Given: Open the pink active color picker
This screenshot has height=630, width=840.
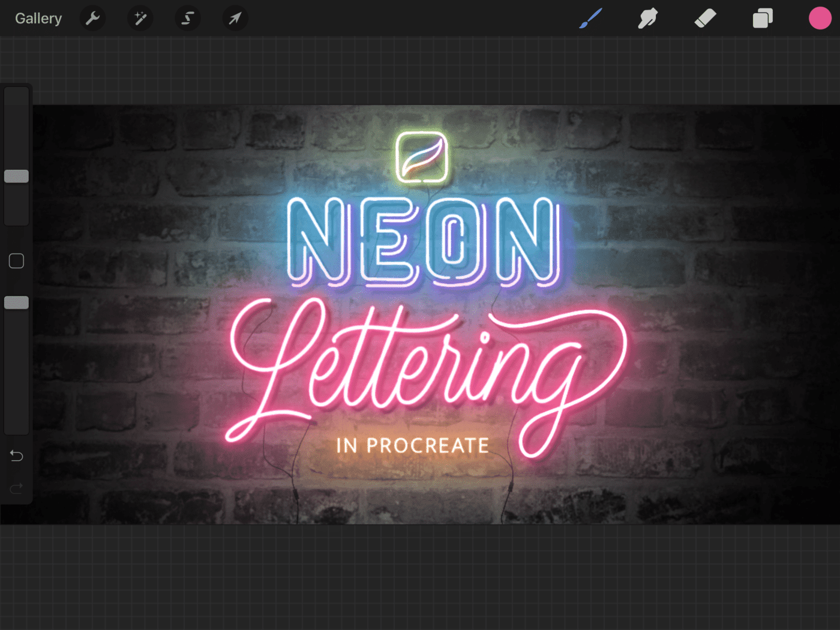Looking at the screenshot, I should (820, 19).
